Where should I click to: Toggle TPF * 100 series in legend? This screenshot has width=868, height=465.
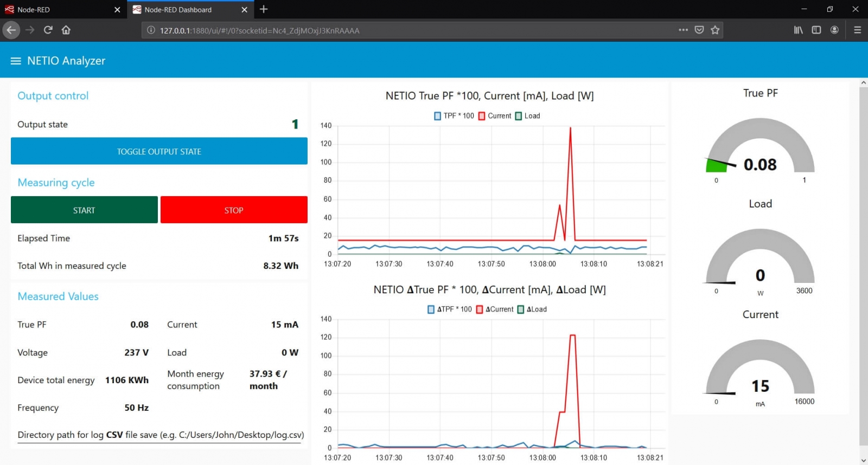[454, 116]
